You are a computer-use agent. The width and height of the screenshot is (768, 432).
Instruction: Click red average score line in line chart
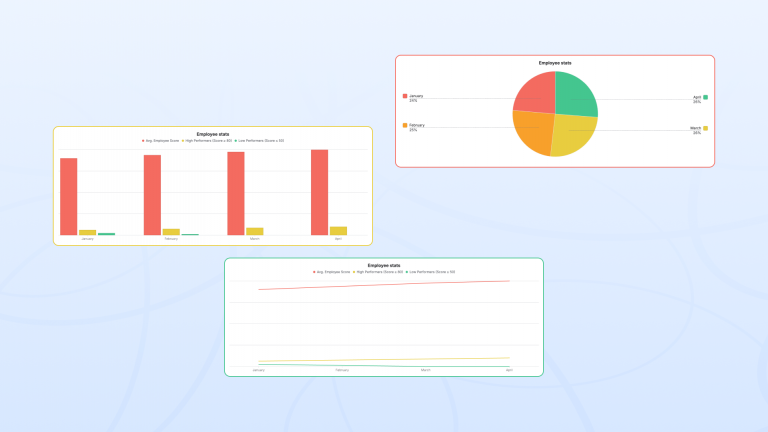(x=384, y=285)
